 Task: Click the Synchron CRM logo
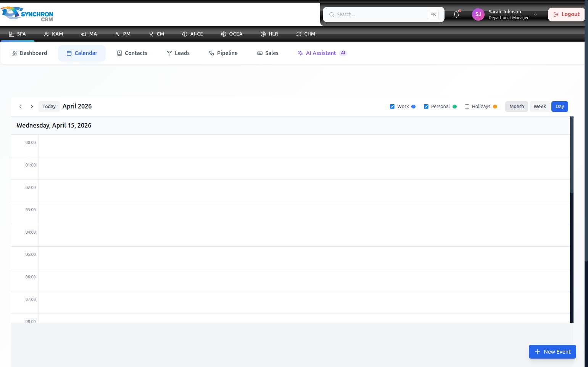tap(27, 14)
